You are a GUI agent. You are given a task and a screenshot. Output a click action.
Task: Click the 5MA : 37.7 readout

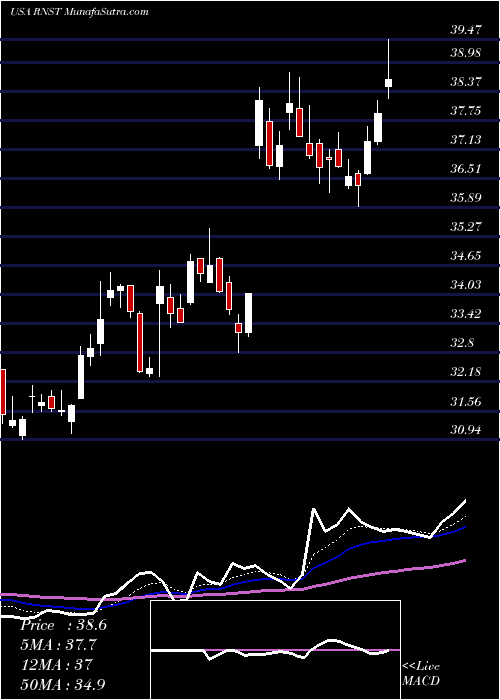[x=58, y=645]
